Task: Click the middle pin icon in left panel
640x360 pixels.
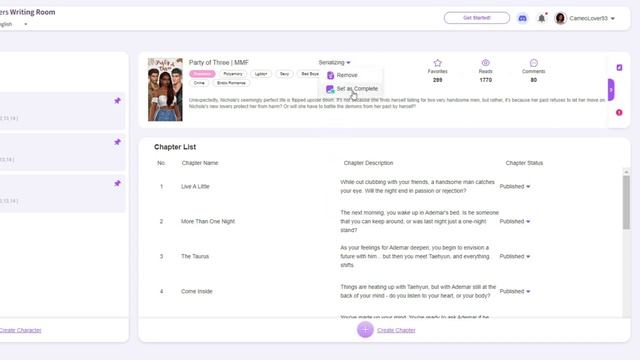Action: [x=118, y=142]
